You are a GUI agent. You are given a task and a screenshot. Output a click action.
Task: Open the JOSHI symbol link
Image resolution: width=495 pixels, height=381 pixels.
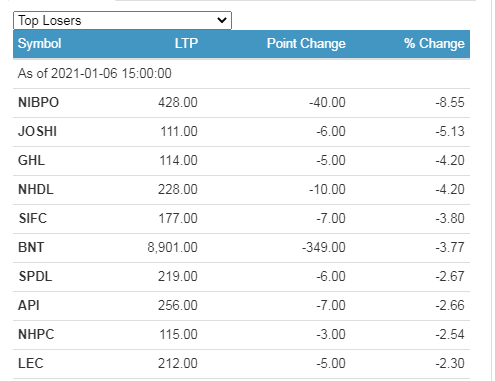tap(37, 131)
